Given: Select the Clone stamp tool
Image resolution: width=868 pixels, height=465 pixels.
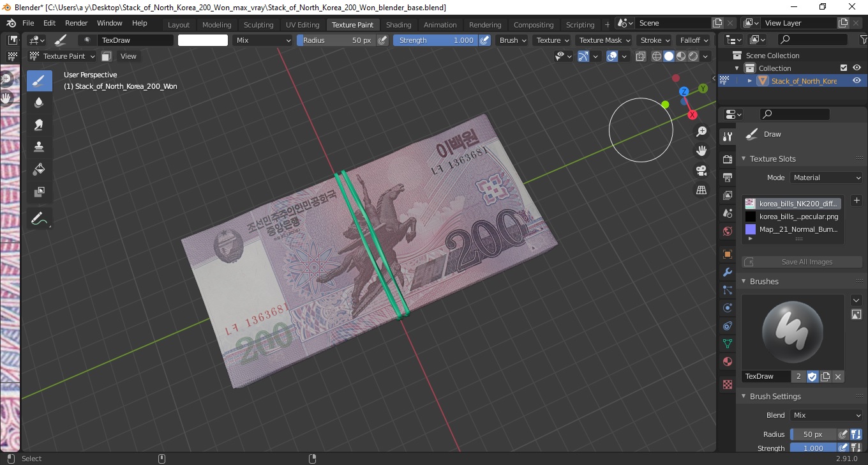Looking at the screenshot, I should pos(39,147).
